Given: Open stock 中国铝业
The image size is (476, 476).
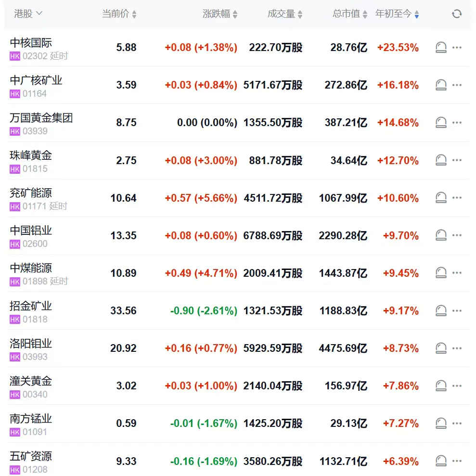Looking at the screenshot, I should (31, 231).
